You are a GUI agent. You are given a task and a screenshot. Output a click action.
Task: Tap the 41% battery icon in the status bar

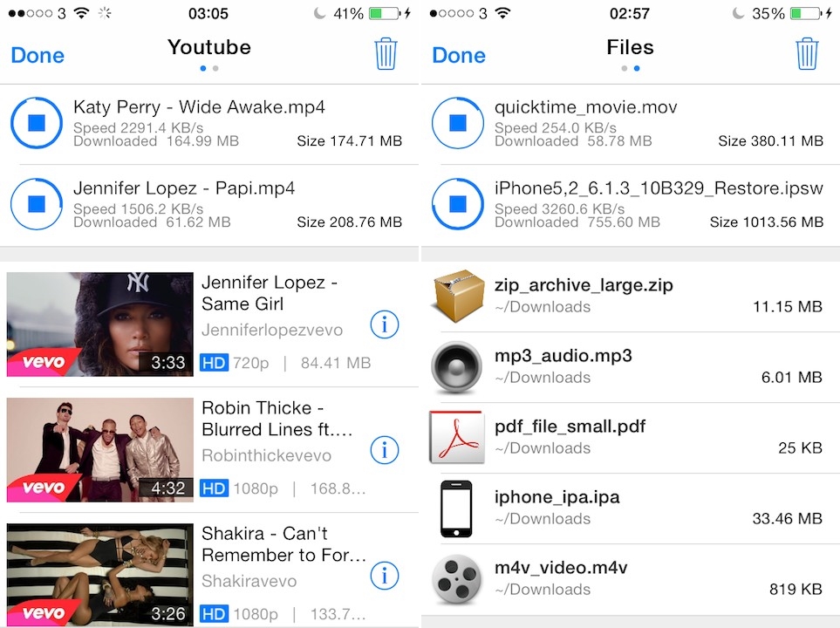[384, 13]
